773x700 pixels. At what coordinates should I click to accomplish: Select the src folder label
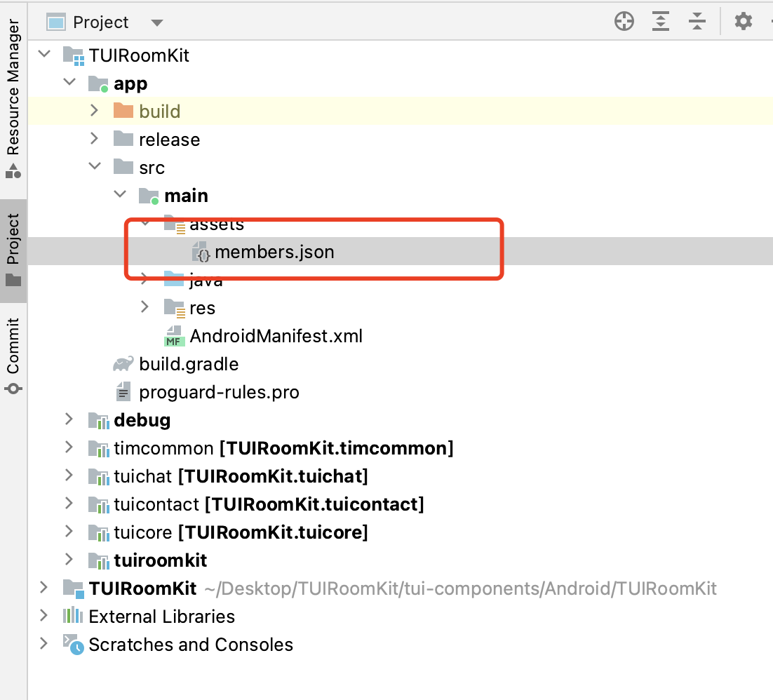click(x=152, y=168)
